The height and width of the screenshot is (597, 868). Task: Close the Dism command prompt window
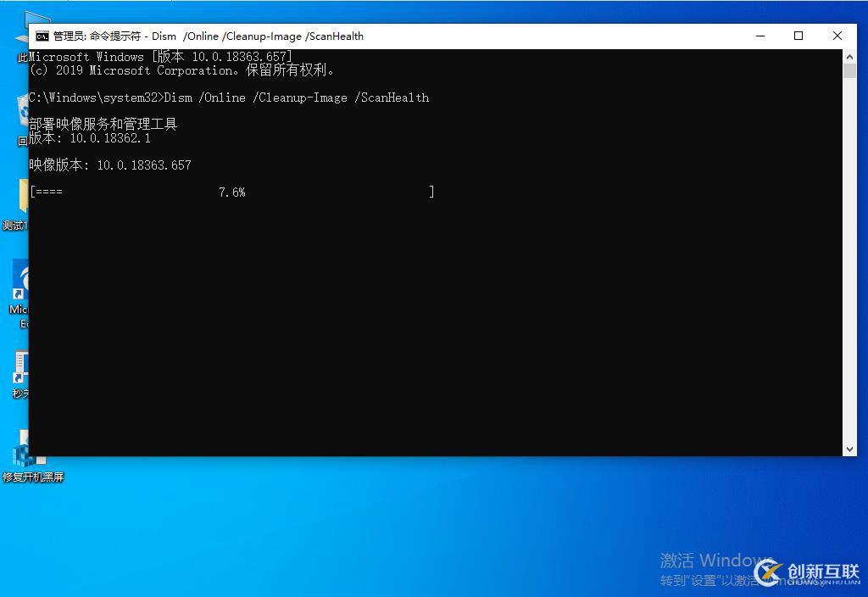837,36
